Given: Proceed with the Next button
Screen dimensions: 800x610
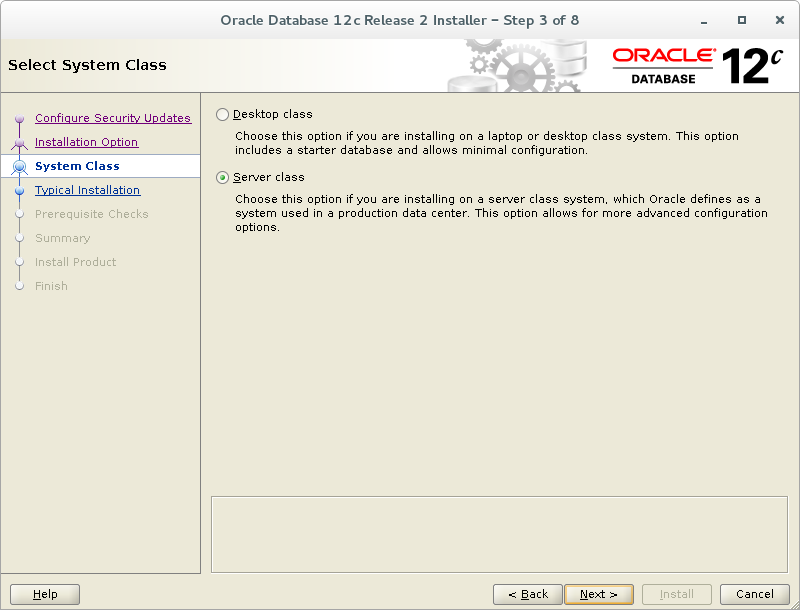Looking at the screenshot, I should click(x=599, y=594).
